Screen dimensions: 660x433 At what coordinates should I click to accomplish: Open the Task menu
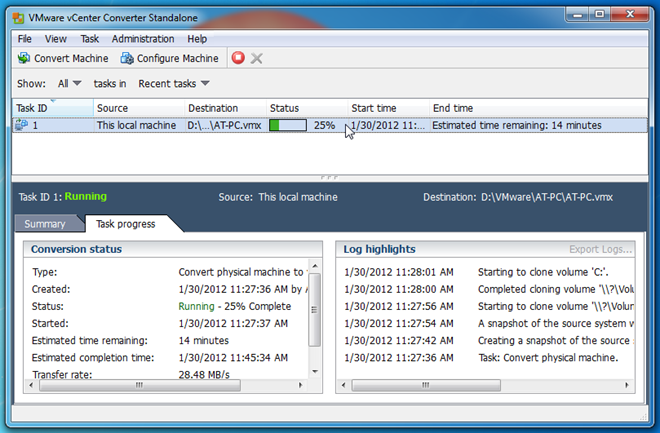pos(89,39)
